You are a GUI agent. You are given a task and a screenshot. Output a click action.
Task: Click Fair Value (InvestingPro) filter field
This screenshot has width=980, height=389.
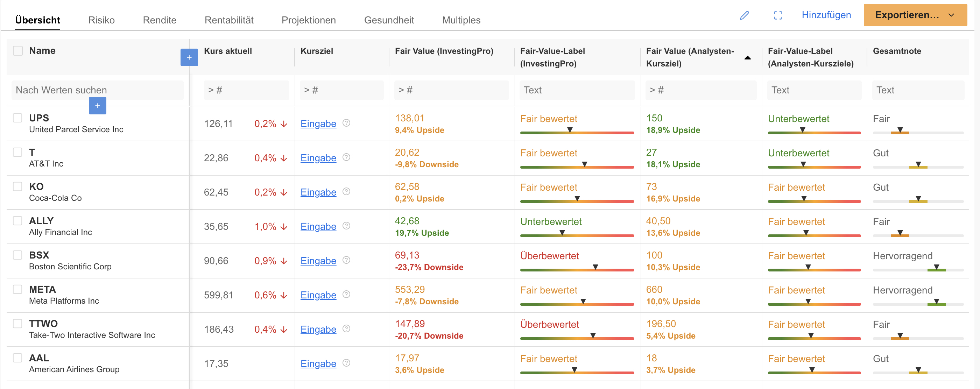(451, 90)
